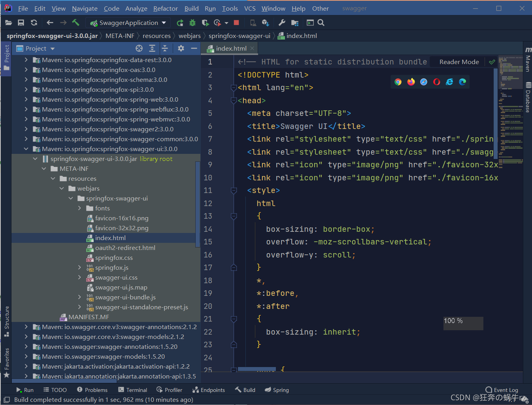
Task: Open page in Opera browser
Action: point(437,82)
